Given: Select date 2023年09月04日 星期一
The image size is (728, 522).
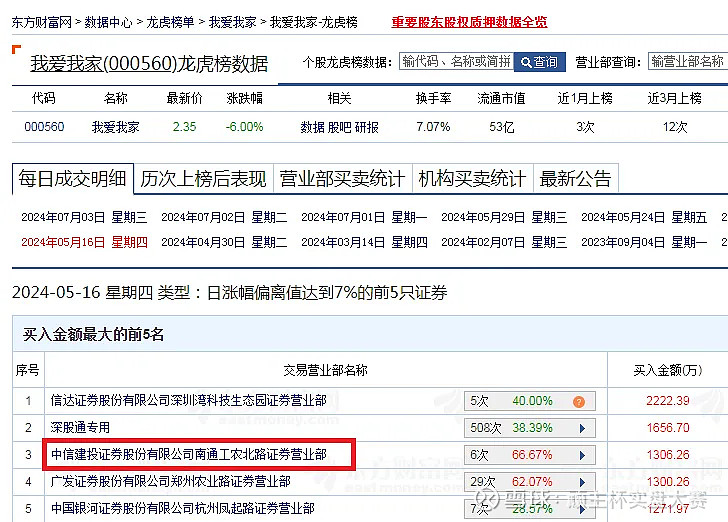Looking at the screenshot, I should tap(644, 242).
